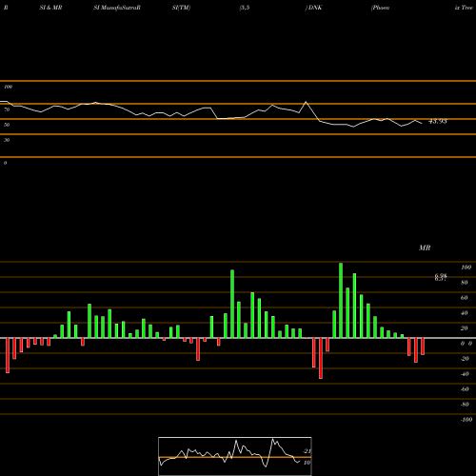Click the -20 label on the MR axis
This screenshot has height=476, width=476.
pyautogui.click(x=465, y=359)
